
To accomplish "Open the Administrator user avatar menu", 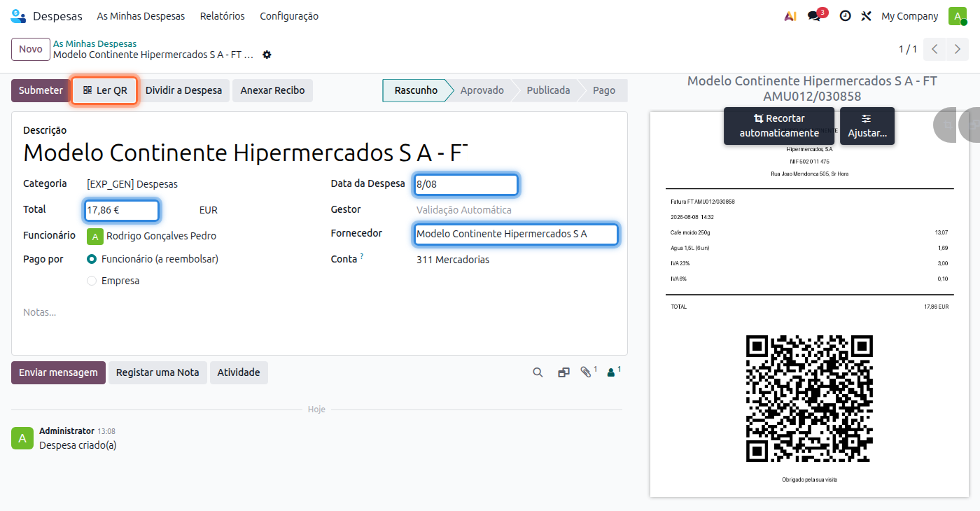I will click(x=958, y=16).
